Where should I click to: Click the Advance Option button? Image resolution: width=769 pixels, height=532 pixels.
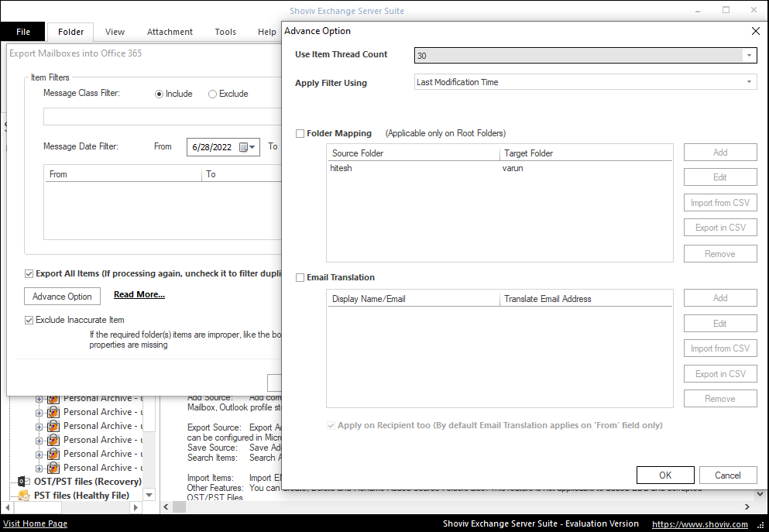point(62,296)
